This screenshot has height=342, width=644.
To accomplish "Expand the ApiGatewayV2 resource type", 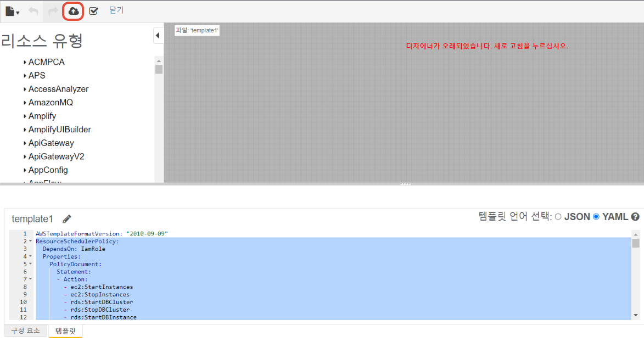I will [25, 156].
